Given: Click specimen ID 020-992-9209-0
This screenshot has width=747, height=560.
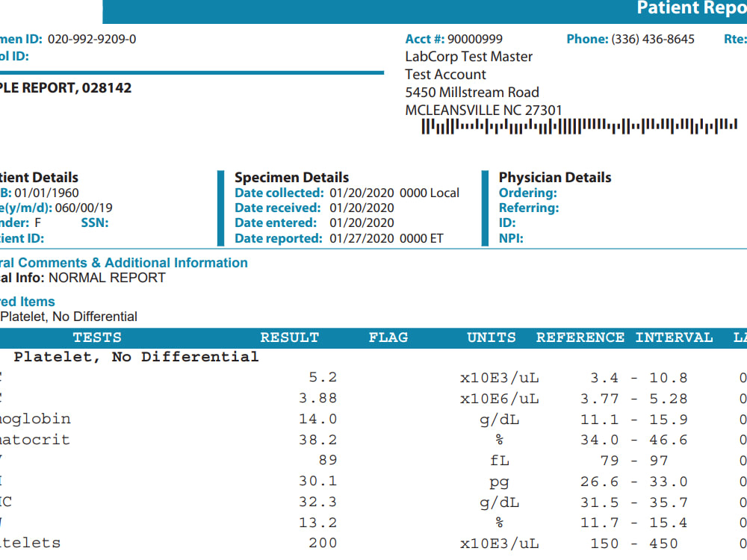Looking at the screenshot, I should pyautogui.click(x=92, y=39).
